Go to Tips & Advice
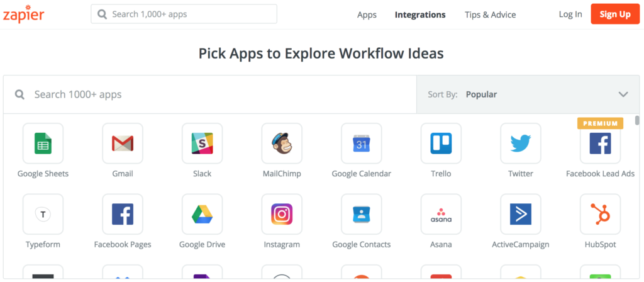This screenshot has width=644, height=282. [490, 15]
